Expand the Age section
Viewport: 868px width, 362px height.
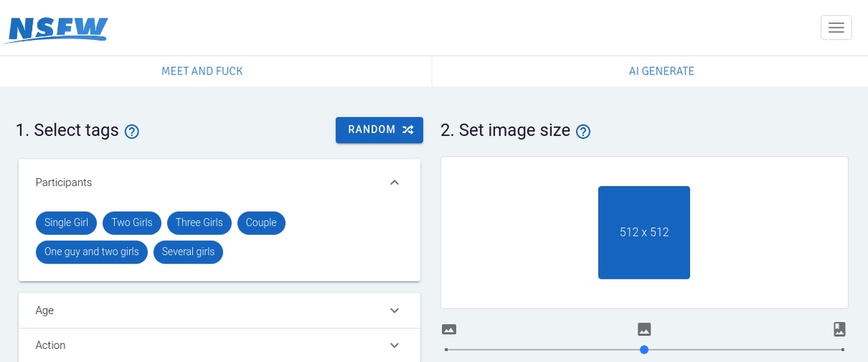click(394, 311)
